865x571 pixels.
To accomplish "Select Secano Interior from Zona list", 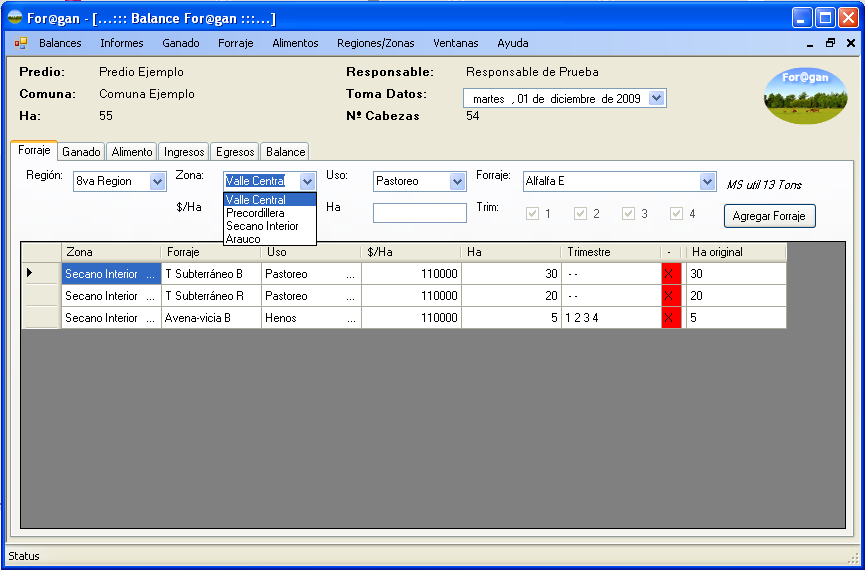I will pyautogui.click(x=262, y=226).
